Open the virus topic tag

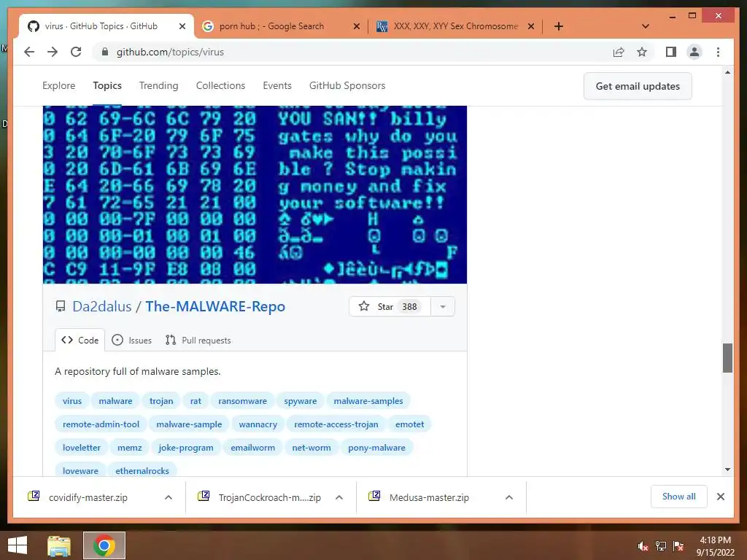pyautogui.click(x=72, y=401)
